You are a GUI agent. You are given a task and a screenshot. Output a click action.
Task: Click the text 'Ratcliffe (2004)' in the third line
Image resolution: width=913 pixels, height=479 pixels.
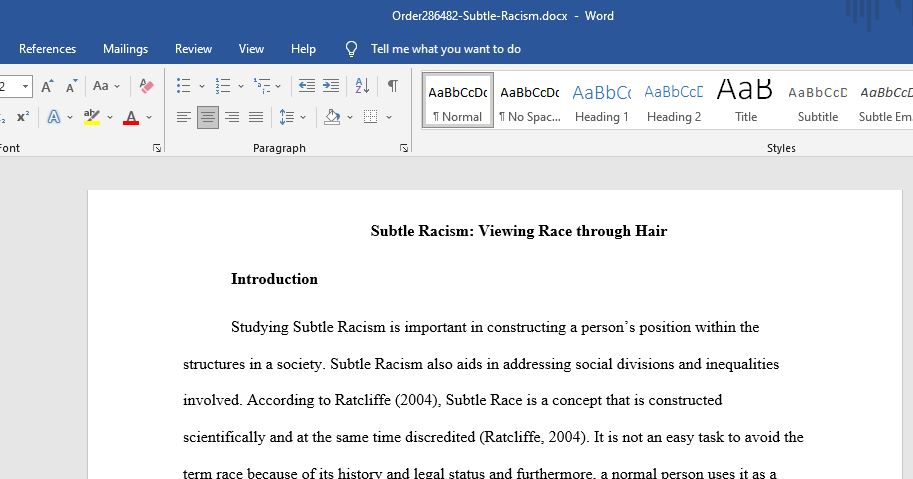(388, 400)
